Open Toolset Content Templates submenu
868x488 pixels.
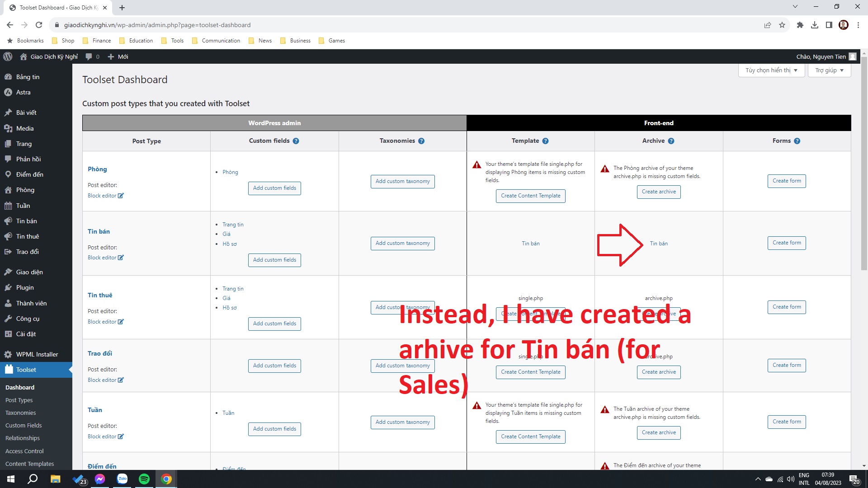coord(30,464)
